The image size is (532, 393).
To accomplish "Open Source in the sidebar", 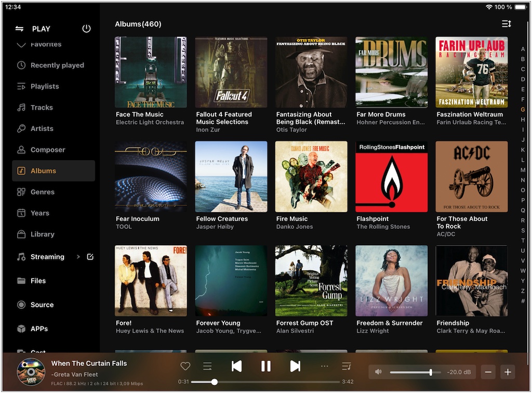I will point(54,305).
